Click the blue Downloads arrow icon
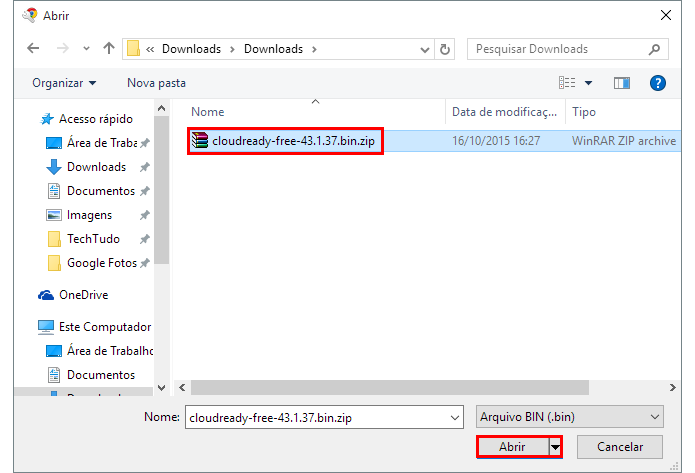Image resolution: width=695 pixels, height=473 pixels. tap(54, 167)
